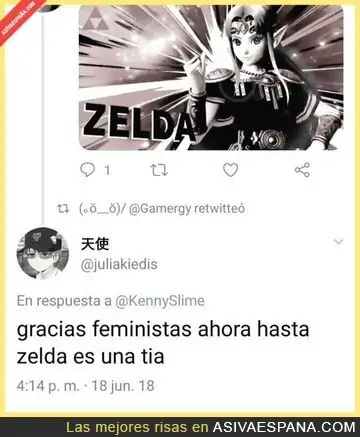Viewport: 360px width, 437px height.
Task: Open the profile avatar of juliakiedis
Action: (x=43, y=253)
